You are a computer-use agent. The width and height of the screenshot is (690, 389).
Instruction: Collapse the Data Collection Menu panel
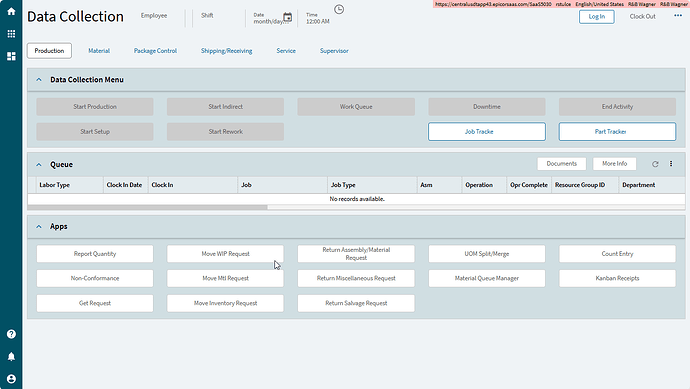[39, 80]
